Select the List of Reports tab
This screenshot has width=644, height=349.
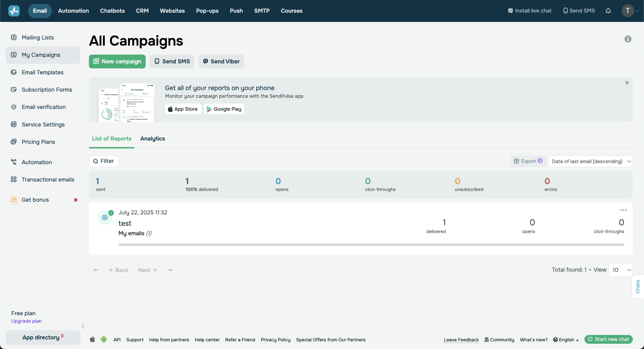click(x=112, y=139)
